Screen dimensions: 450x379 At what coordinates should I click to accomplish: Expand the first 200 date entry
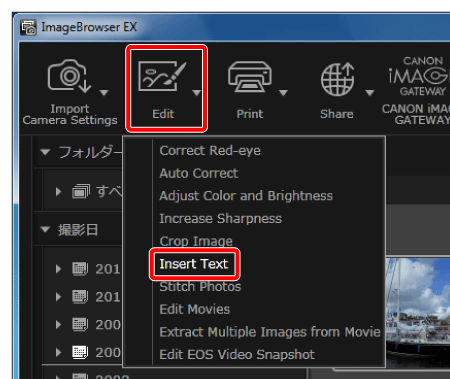[x=59, y=325]
